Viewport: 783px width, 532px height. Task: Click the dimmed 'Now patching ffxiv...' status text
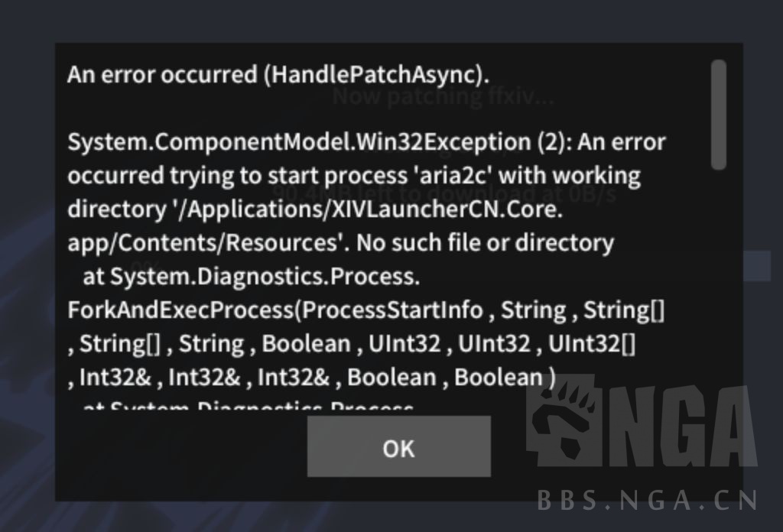443,97
